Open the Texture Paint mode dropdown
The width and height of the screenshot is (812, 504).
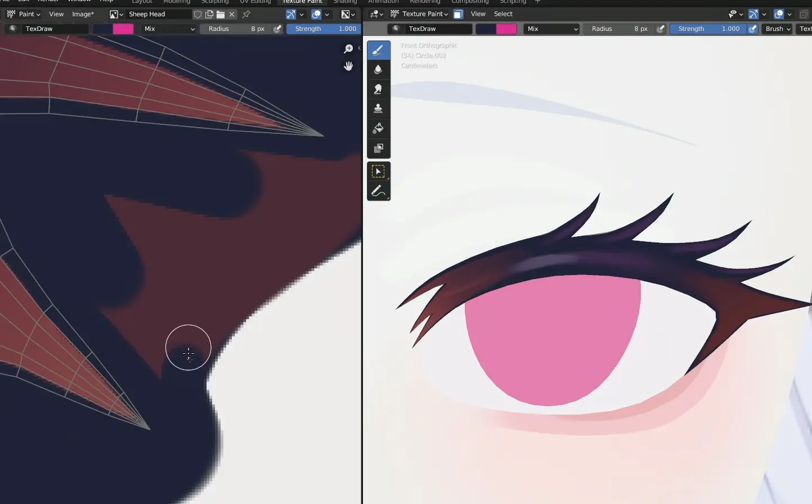(x=419, y=14)
